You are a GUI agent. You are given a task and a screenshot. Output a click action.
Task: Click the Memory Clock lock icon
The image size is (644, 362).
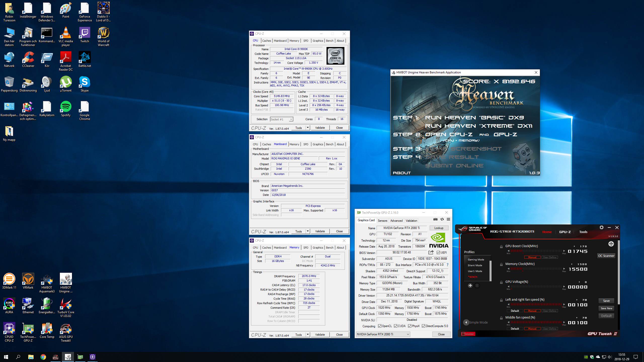click(501, 264)
